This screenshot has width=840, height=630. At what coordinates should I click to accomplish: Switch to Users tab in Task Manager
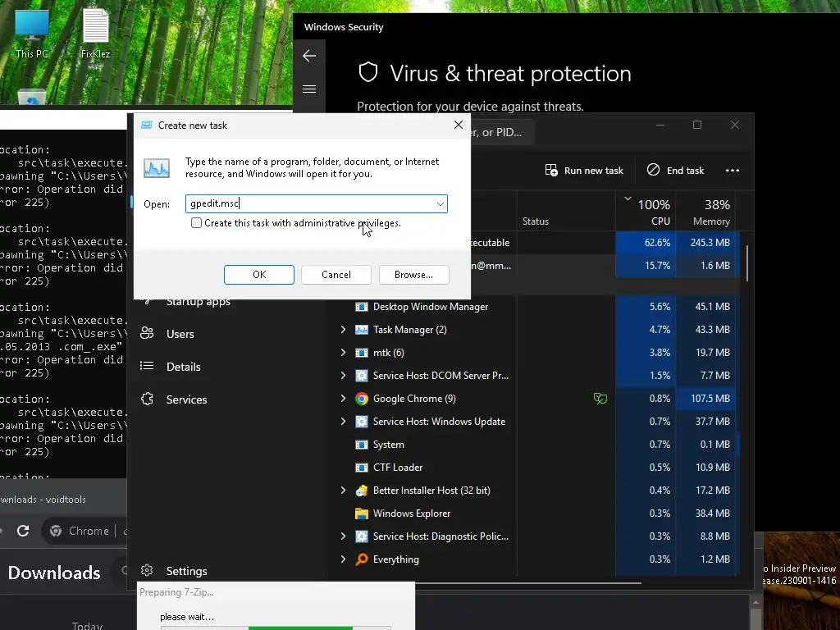[180, 334]
